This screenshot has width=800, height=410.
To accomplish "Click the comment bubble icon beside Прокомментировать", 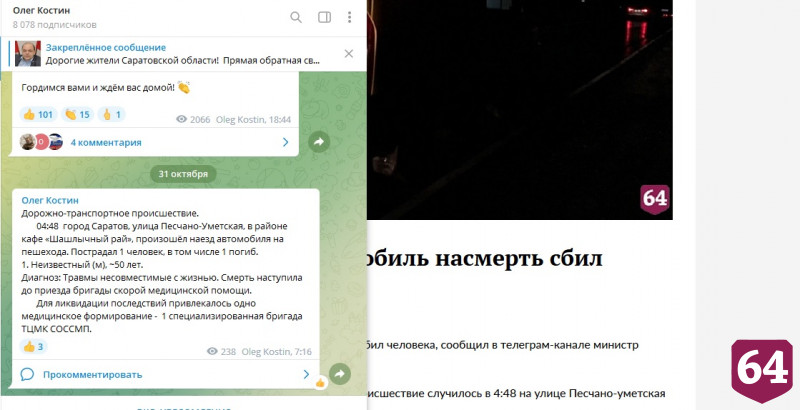I will (x=27, y=375).
